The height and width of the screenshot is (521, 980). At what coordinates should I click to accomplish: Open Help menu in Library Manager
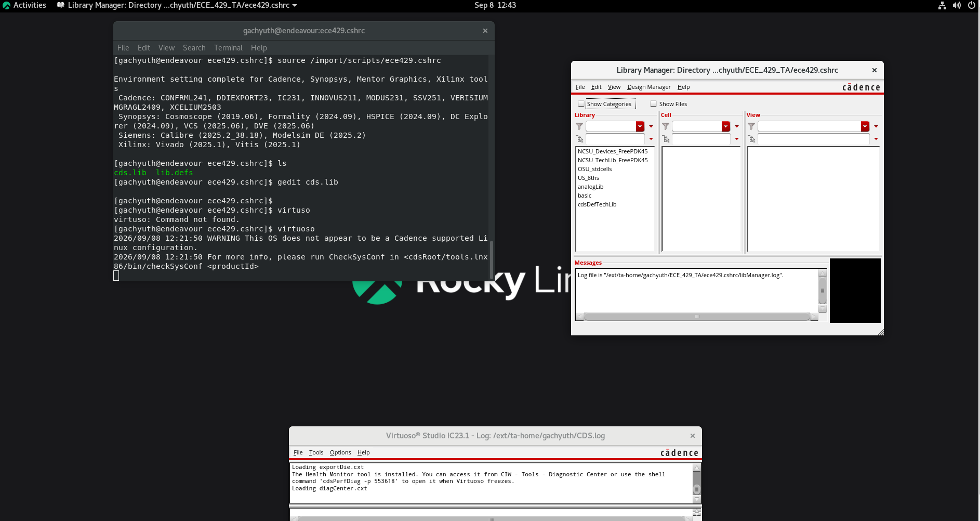pyautogui.click(x=684, y=87)
